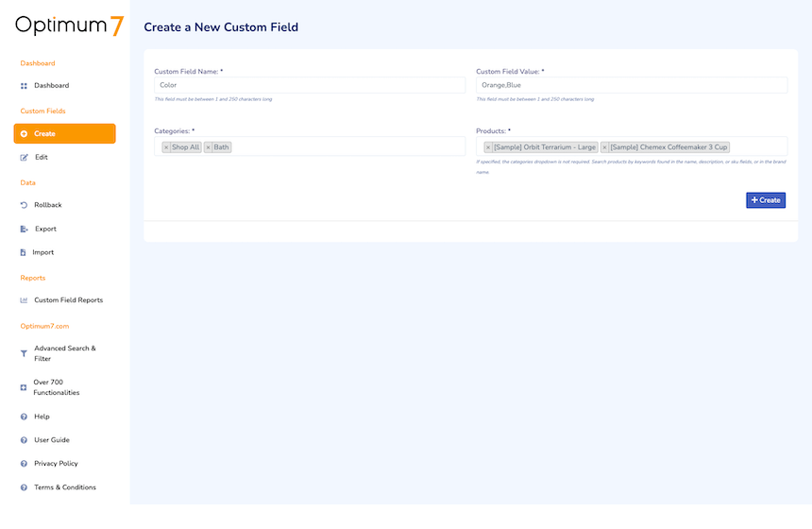
Task: Click the Over 700 Functionalities icon
Action: coord(24,387)
